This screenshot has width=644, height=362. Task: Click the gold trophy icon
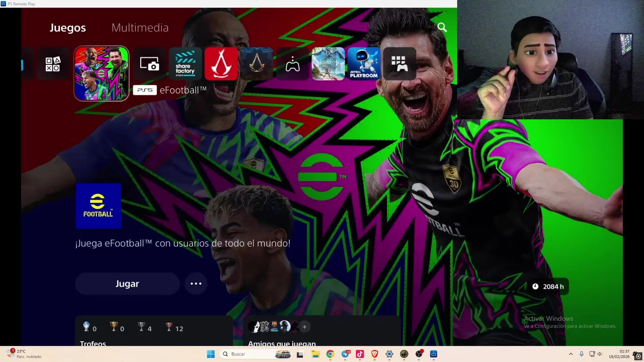[114, 327]
